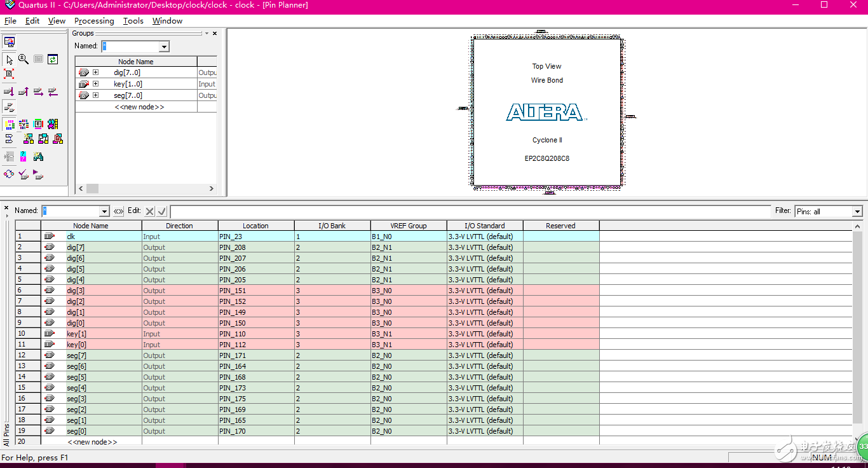868x468 pixels.
Task: Open the Tools menu
Action: [133, 21]
